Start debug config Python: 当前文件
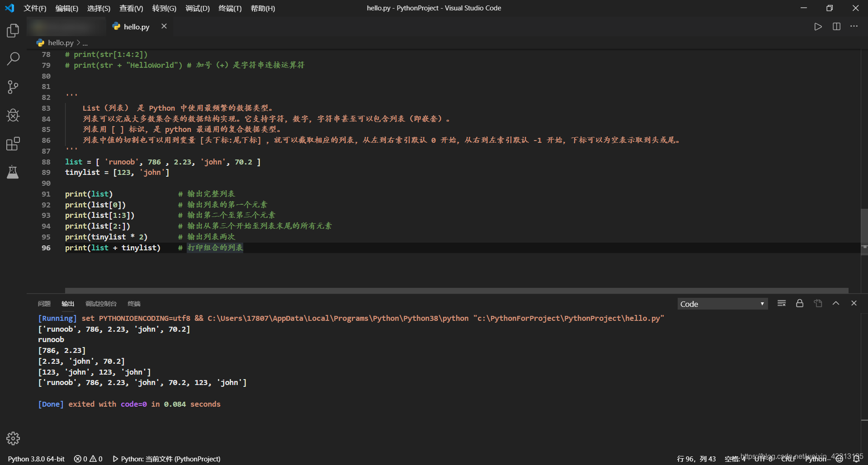This screenshot has width=868, height=465. point(166,459)
